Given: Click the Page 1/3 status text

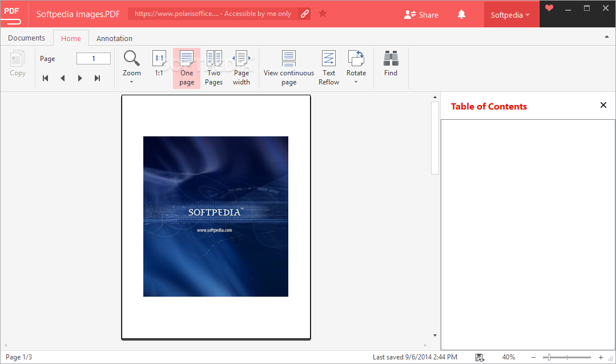Looking at the screenshot, I should point(19,357).
